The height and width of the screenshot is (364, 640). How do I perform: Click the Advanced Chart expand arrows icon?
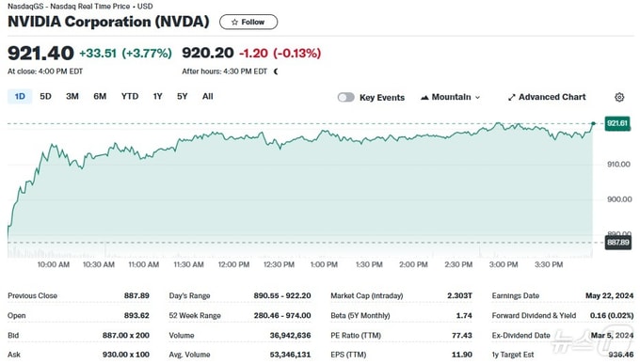pos(511,97)
